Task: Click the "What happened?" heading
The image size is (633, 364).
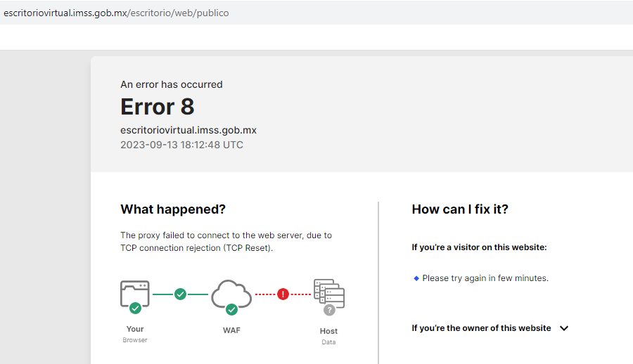Action: (x=173, y=209)
